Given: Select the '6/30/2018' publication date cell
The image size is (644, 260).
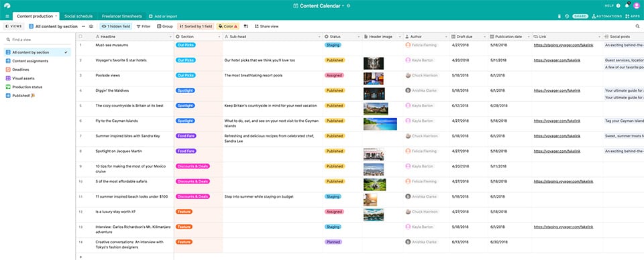Looking at the screenshot, I should click(x=511, y=245).
